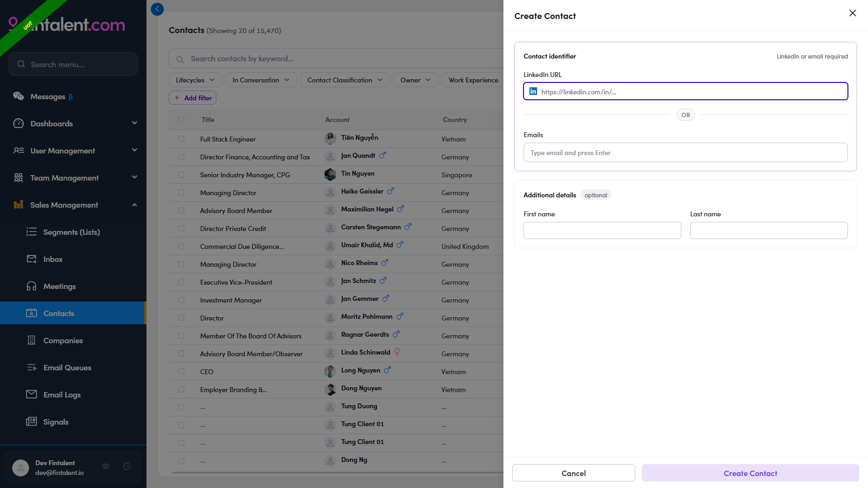
Task: Click the Emails input field
Action: tap(686, 152)
